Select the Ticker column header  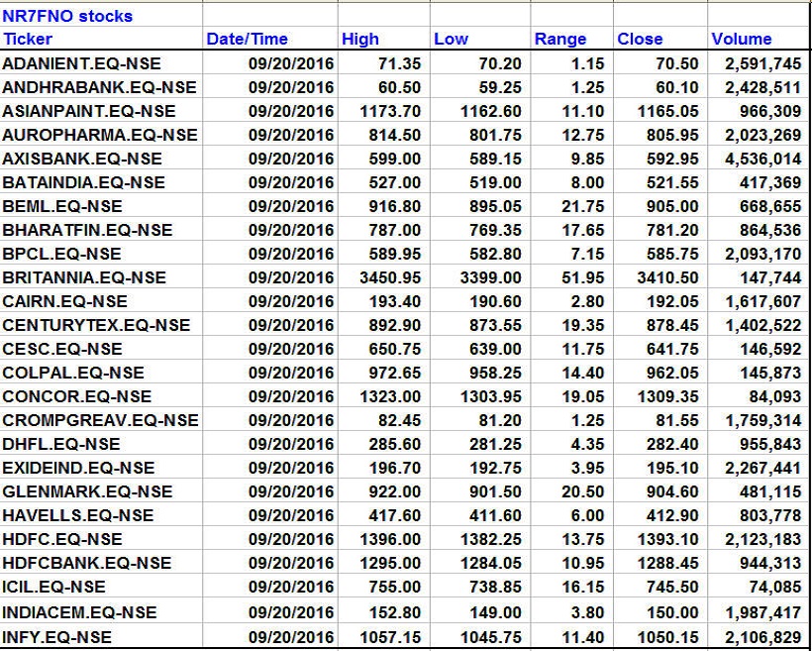click(x=28, y=40)
